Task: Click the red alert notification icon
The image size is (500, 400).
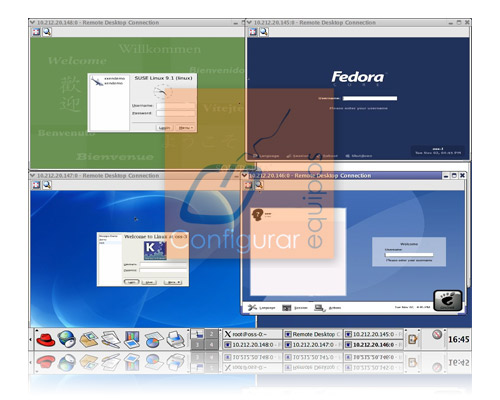Action: [x=437, y=334]
